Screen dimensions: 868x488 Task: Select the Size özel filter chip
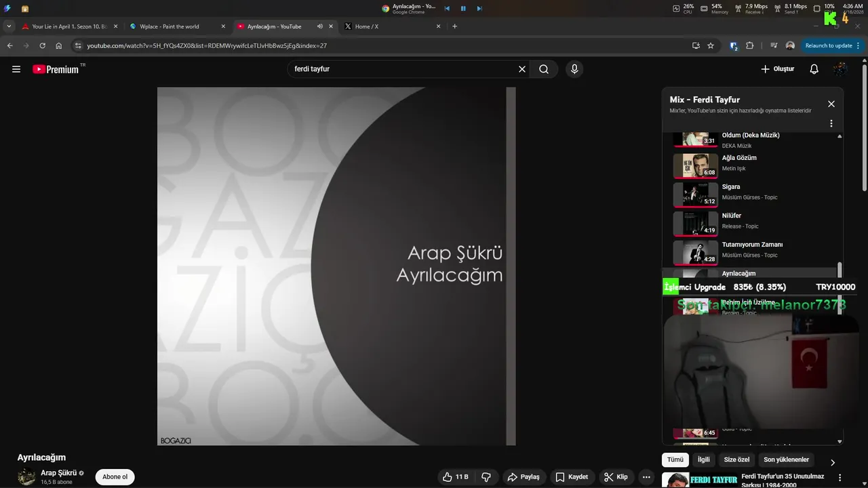(x=736, y=460)
